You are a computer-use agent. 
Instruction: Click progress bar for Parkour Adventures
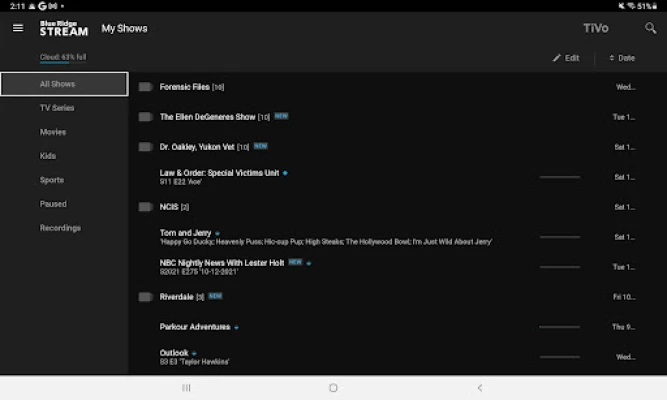560,327
